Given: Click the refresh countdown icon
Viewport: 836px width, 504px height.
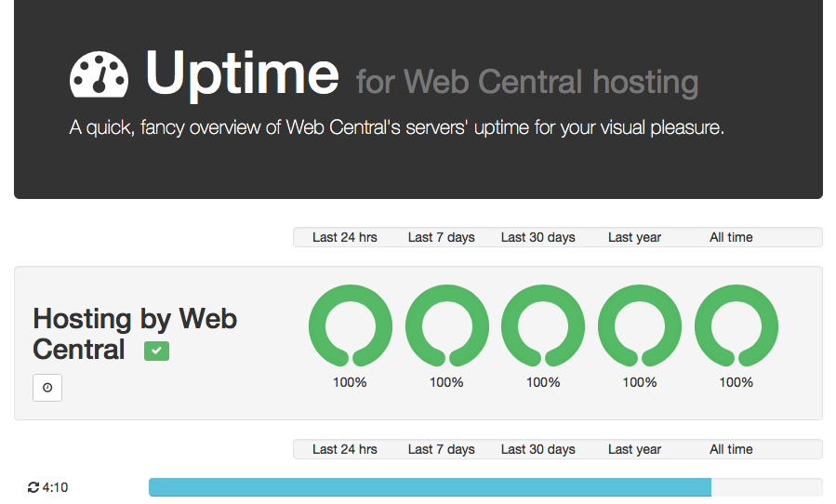Looking at the screenshot, I should (33, 487).
